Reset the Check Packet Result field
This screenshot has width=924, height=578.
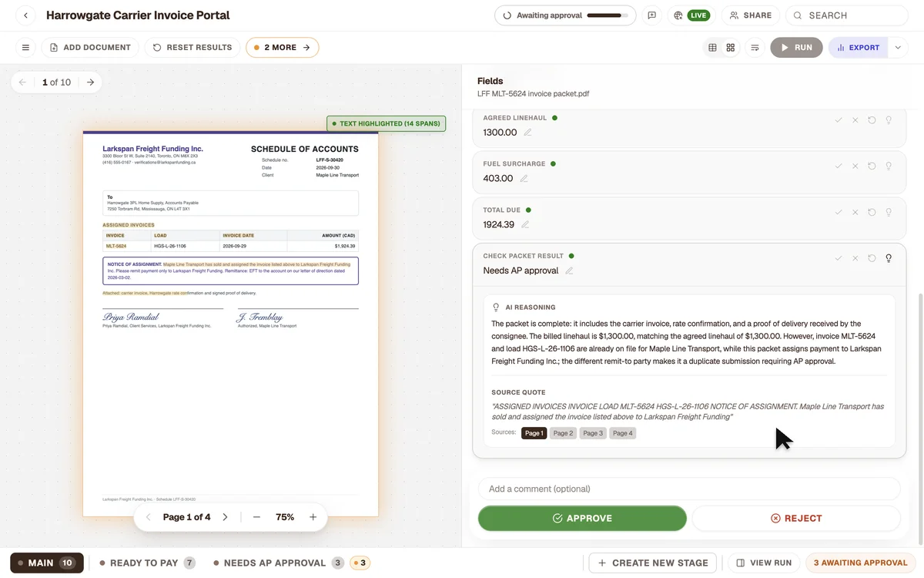(x=872, y=258)
